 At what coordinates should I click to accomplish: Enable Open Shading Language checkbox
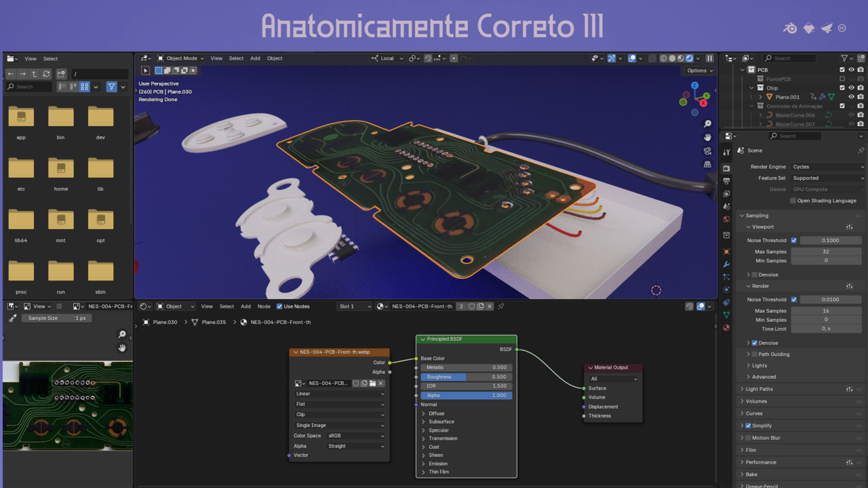793,201
